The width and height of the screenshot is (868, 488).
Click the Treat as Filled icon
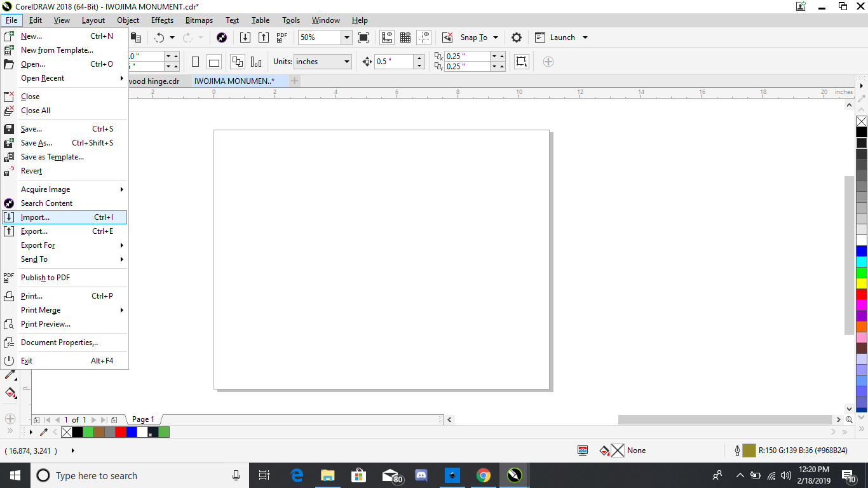tap(522, 62)
